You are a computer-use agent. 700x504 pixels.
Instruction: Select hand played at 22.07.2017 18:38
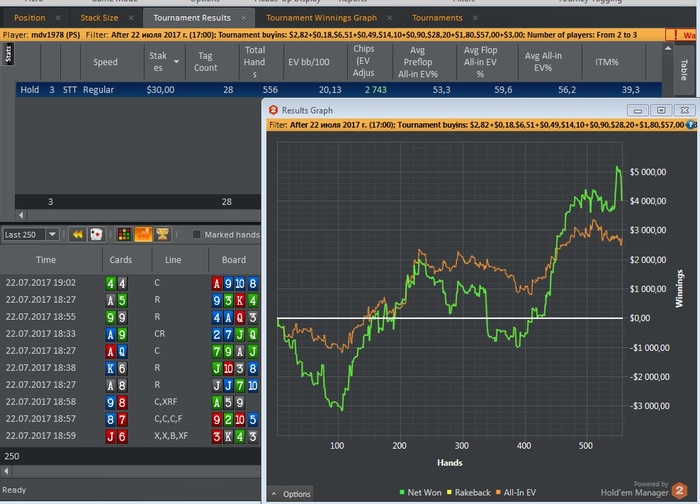tap(130, 368)
